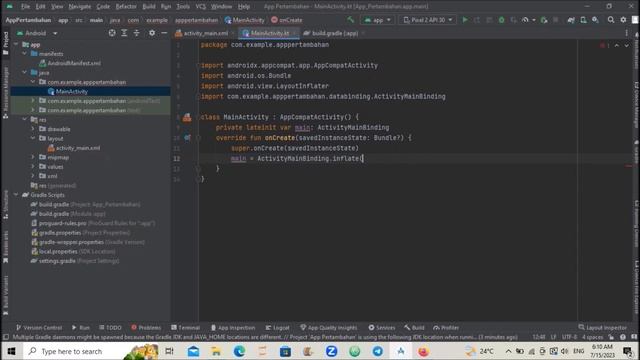Expand the values folder
This screenshot has height=360, width=640.
point(33,167)
